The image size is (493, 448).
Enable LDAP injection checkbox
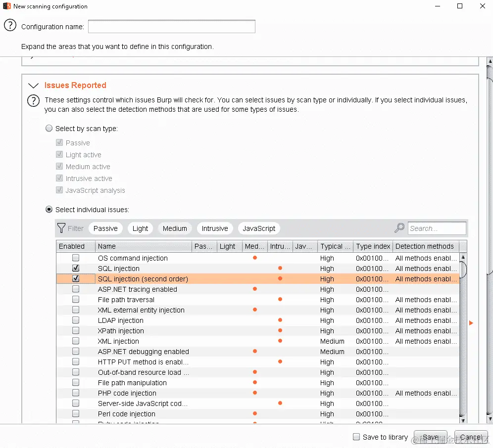(75, 320)
